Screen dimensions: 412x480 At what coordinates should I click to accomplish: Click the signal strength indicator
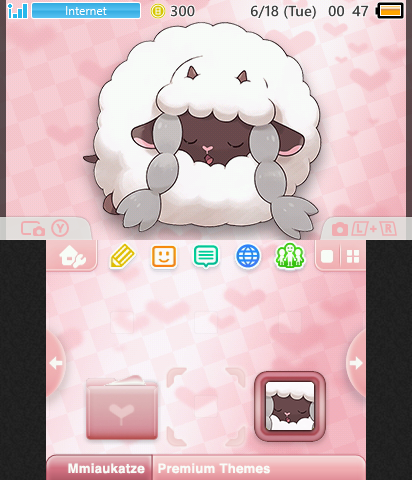(17, 11)
